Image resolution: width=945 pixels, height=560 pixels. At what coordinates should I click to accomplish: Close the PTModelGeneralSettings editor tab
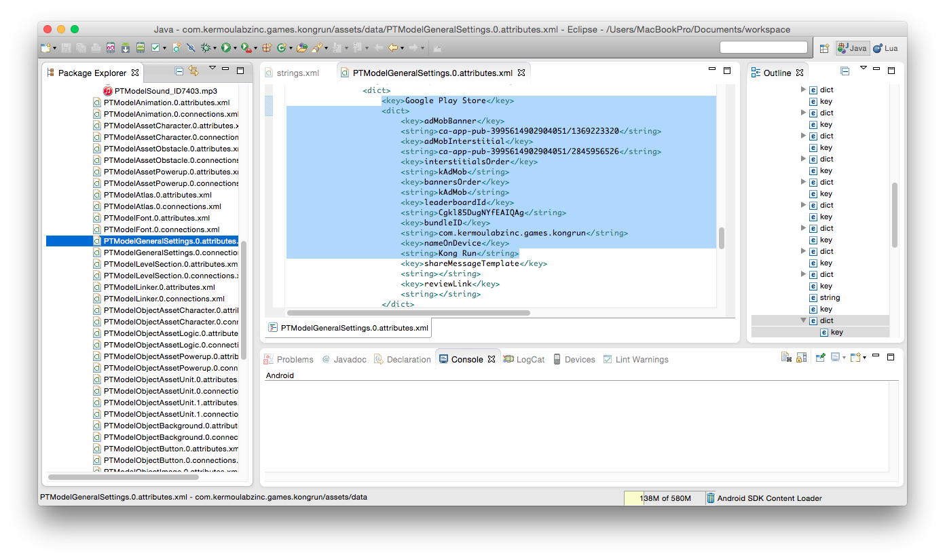click(521, 73)
